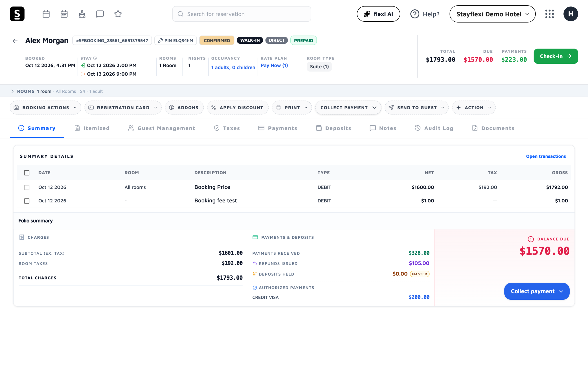Viewport: 588px width, 368px height.
Task: Open the Action dropdown
Action: tap(474, 108)
